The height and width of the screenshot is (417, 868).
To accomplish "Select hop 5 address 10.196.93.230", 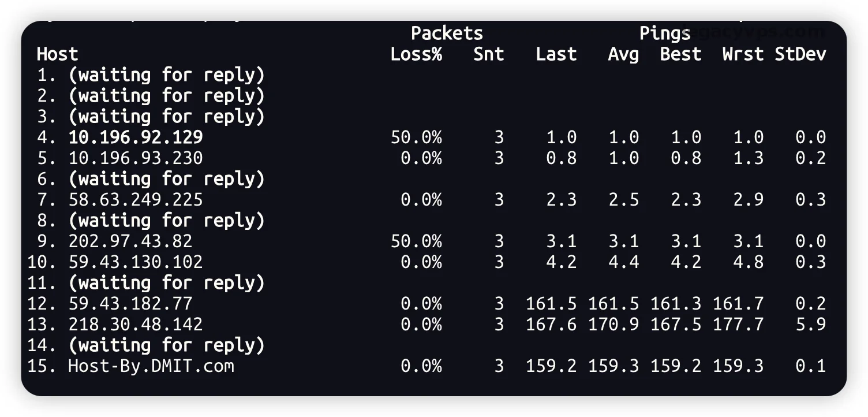I will [x=136, y=158].
